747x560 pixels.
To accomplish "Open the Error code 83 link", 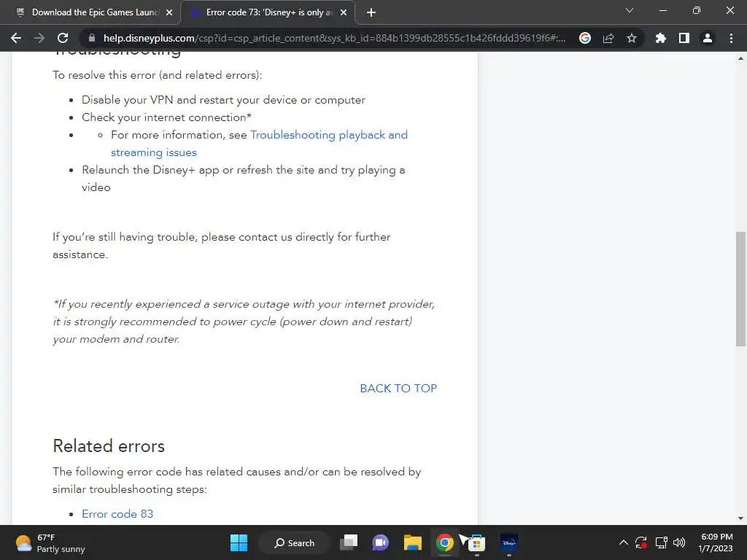I will (117, 514).
